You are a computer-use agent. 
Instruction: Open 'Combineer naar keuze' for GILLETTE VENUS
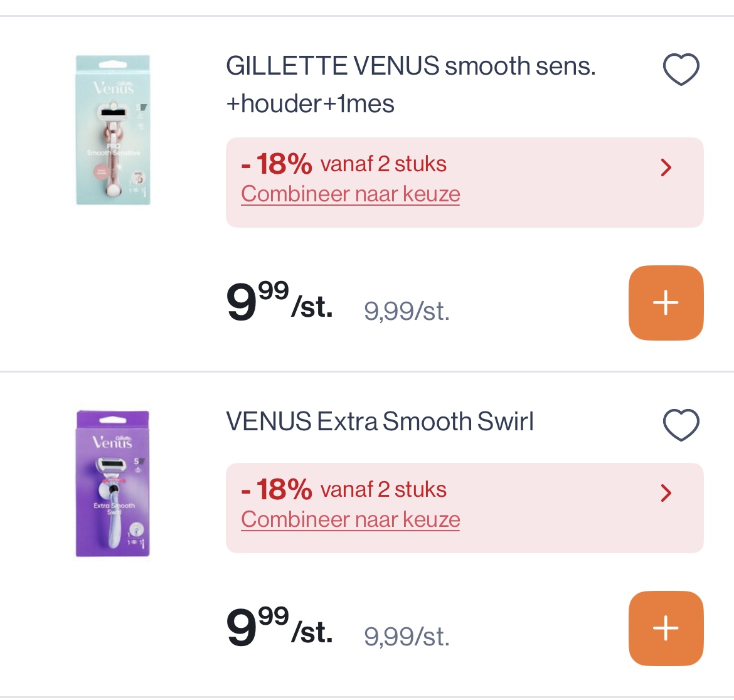pyautogui.click(x=350, y=194)
